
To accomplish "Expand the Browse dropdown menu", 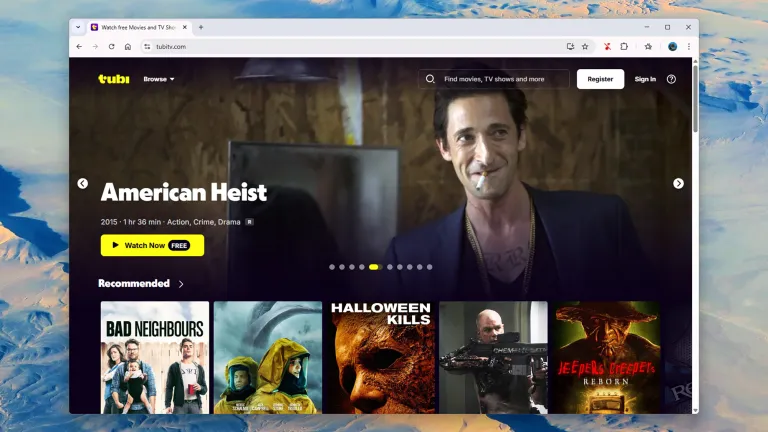I will tap(158, 79).
